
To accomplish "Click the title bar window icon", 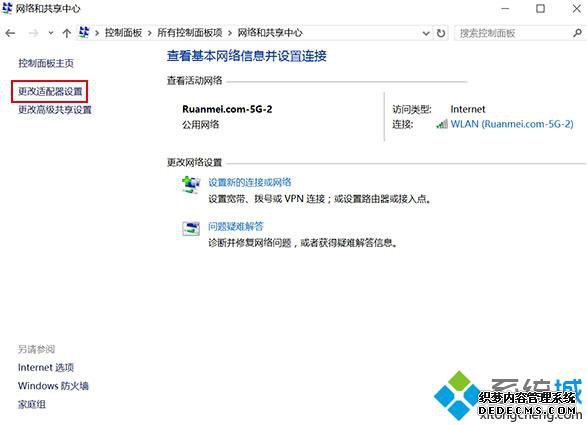I will [x=7, y=8].
